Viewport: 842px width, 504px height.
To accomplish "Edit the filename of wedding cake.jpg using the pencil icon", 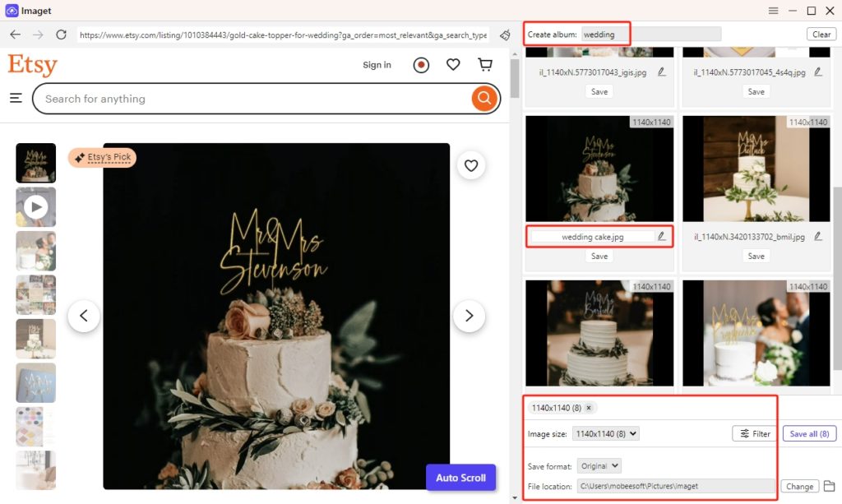I will pos(662,236).
